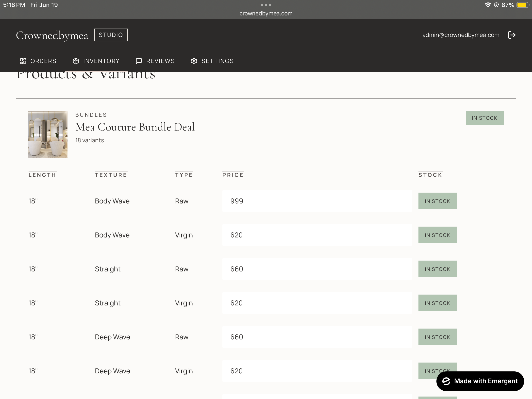
Task: Toggle product-level In Stock for Mea Couture Bundle
Action: [x=485, y=118]
